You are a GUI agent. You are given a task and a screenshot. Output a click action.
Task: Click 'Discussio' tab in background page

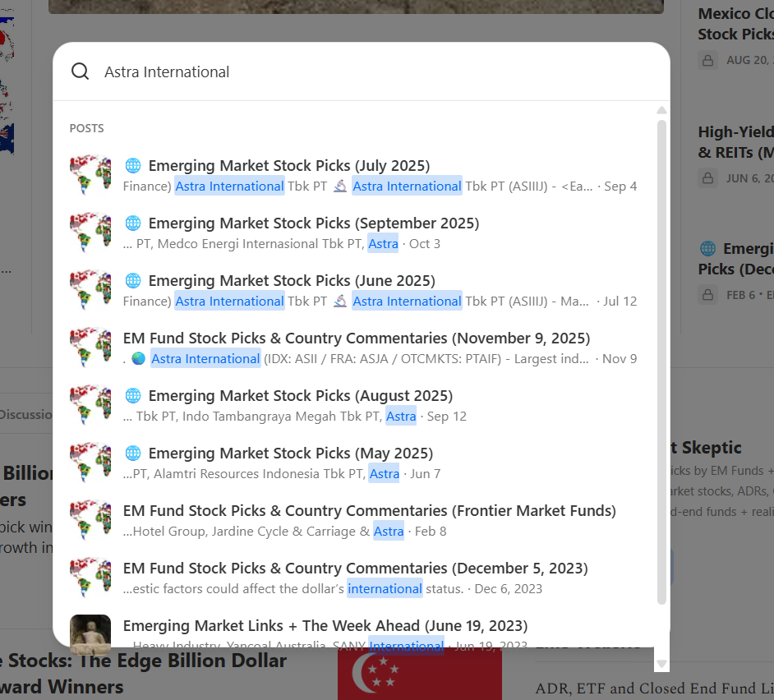click(25, 415)
